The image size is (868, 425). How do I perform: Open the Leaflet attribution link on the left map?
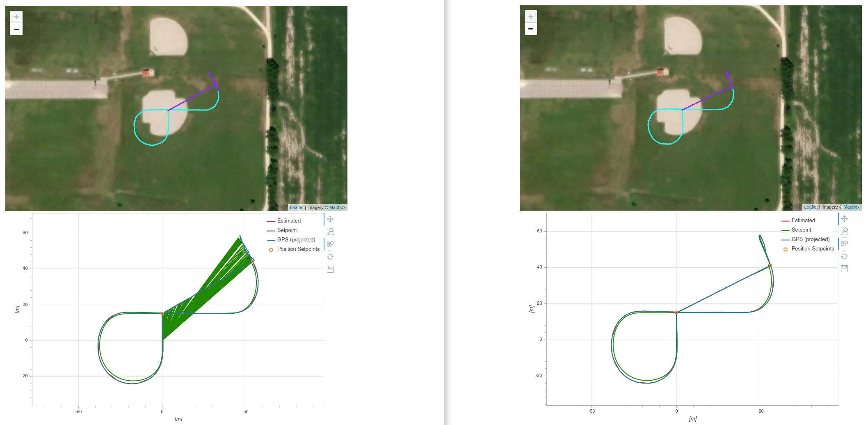coord(297,207)
